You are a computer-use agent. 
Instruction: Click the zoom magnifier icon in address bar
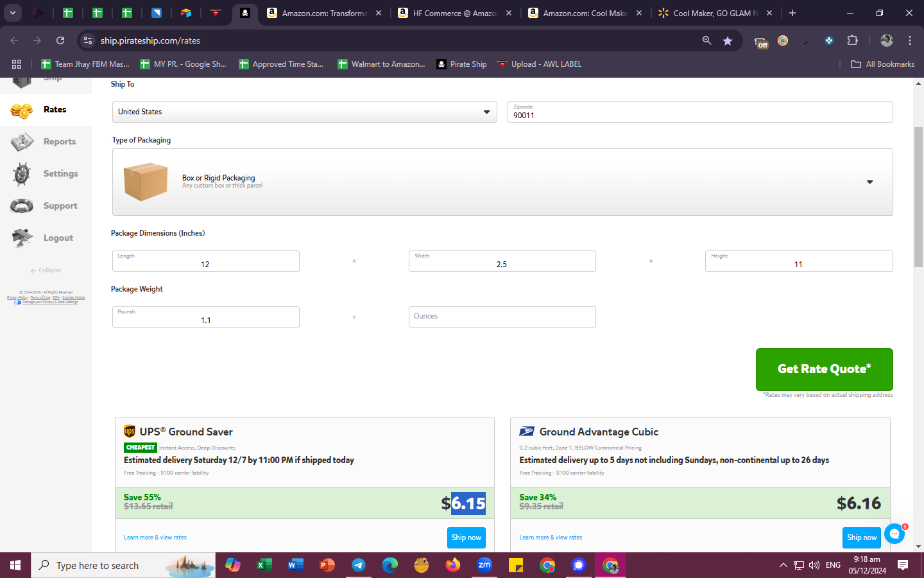(706, 40)
